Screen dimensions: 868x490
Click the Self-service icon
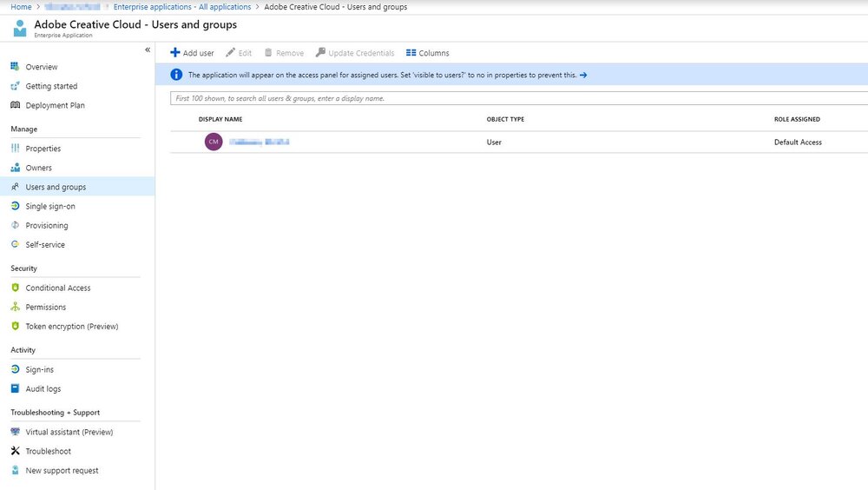tap(15, 244)
